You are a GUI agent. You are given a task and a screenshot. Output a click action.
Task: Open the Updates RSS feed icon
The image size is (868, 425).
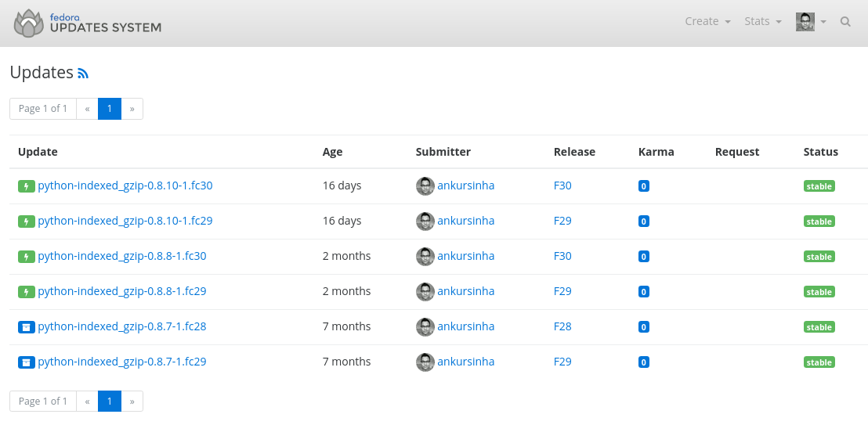click(x=83, y=74)
